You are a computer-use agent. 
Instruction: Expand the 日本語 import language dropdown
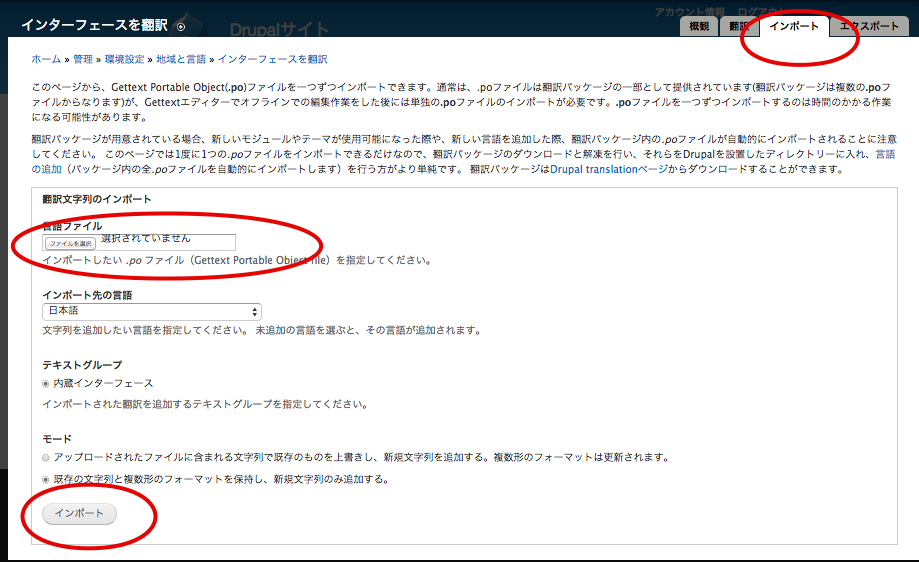click(151, 312)
